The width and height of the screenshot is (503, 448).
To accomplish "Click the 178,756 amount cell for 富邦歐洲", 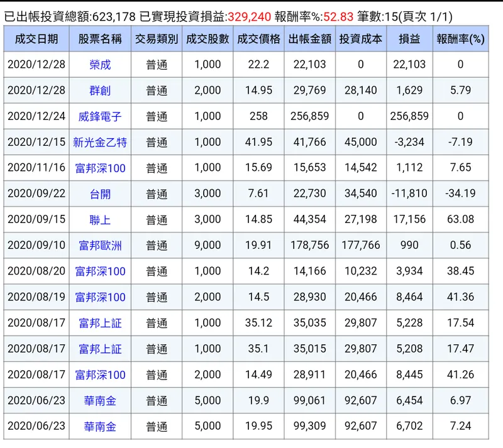I will [309, 245].
